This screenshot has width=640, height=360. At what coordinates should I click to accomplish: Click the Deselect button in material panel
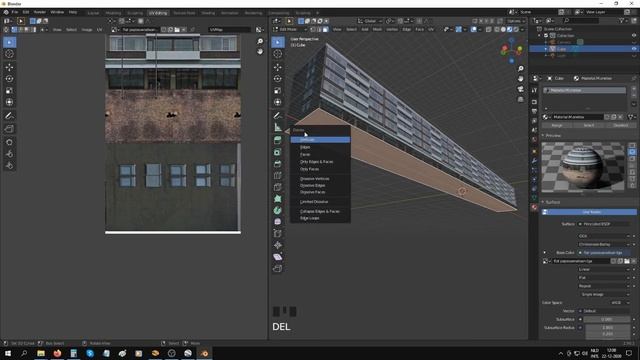[x=621, y=125]
